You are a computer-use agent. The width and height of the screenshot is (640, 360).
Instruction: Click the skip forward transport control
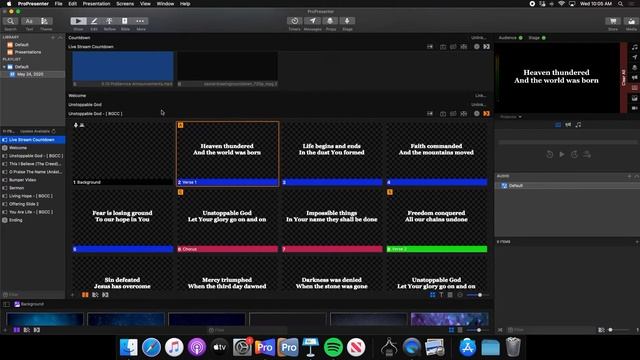574,154
